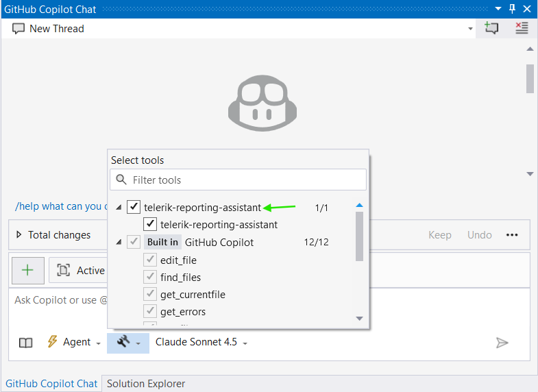The width and height of the screenshot is (538, 392).
Task: Click the tools list scrollbar thumb
Action: tap(359, 236)
